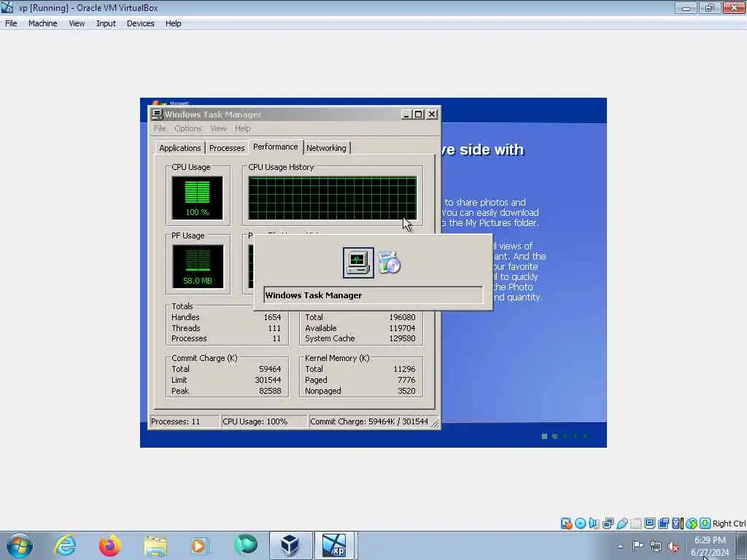Click the network adapters status icon
The height and width of the screenshot is (560, 747).
[x=608, y=524]
